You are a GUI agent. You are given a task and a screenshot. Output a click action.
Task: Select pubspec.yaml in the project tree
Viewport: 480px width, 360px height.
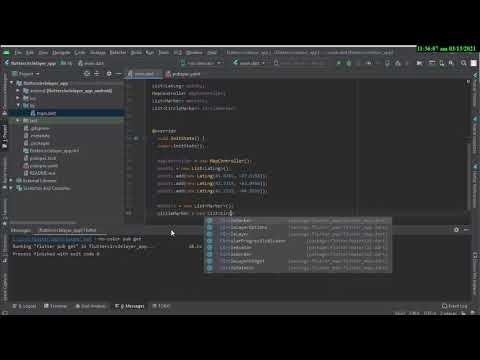click(44, 166)
